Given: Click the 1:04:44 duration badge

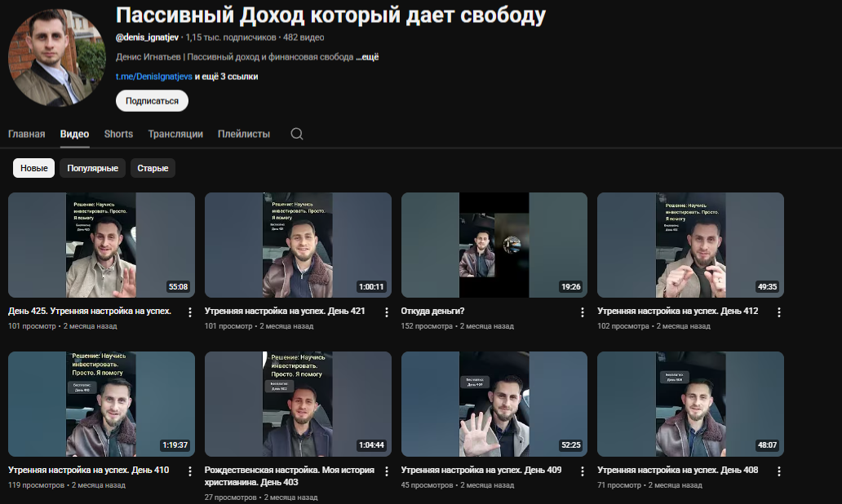Looking at the screenshot, I should (371, 445).
